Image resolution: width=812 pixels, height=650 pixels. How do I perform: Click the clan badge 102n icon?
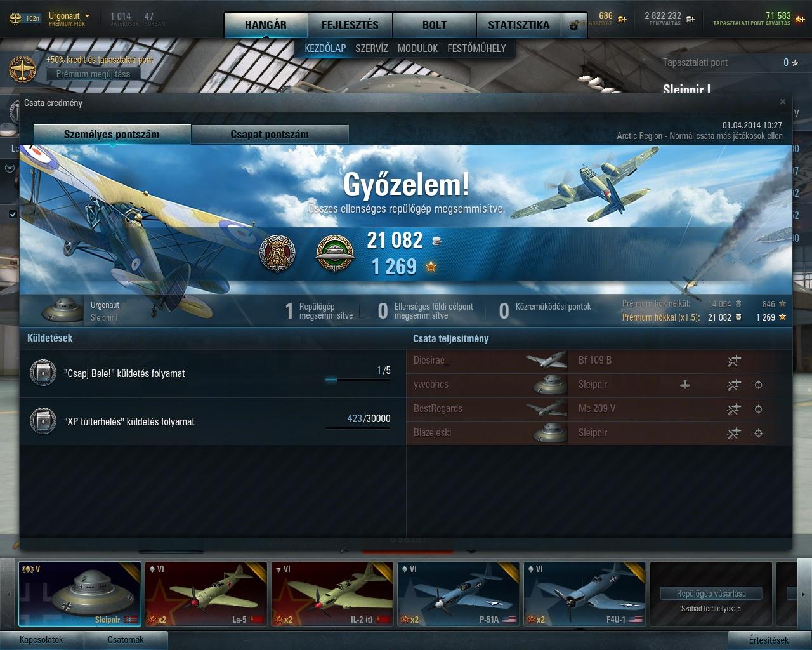pyautogui.click(x=25, y=18)
